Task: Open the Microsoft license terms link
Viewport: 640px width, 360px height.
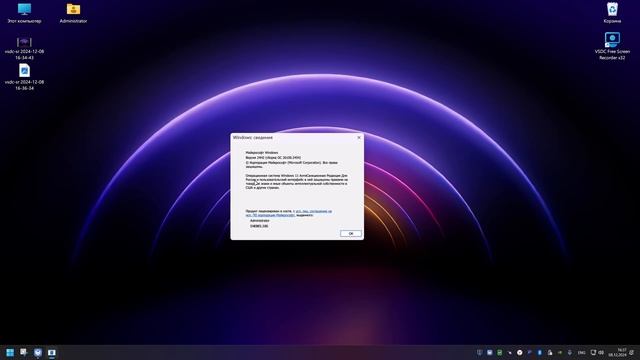Action: click(289, 213)
